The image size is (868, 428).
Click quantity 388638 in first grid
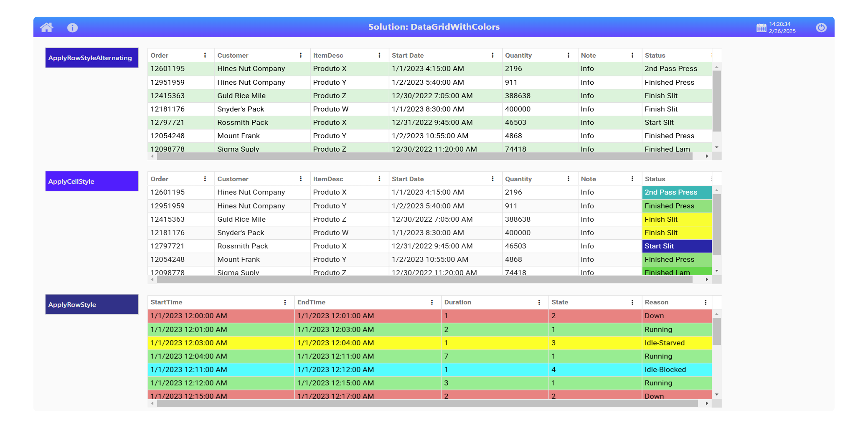518,96
